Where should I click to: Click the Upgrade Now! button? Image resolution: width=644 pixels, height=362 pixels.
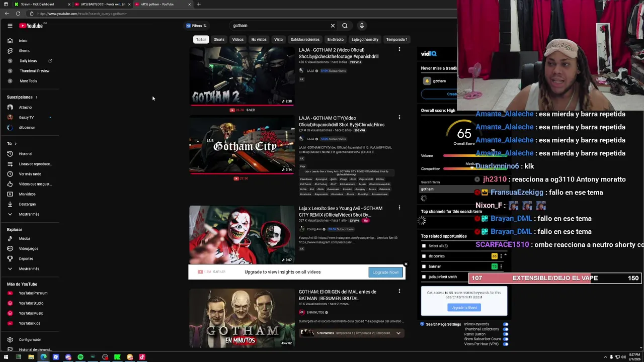click(x=385, y=273)
